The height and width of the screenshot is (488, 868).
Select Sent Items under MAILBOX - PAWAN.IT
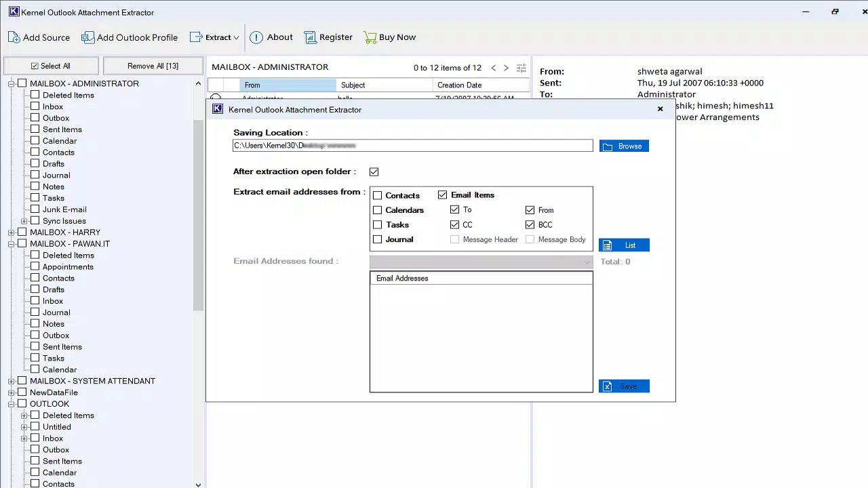tap(62, 347)
